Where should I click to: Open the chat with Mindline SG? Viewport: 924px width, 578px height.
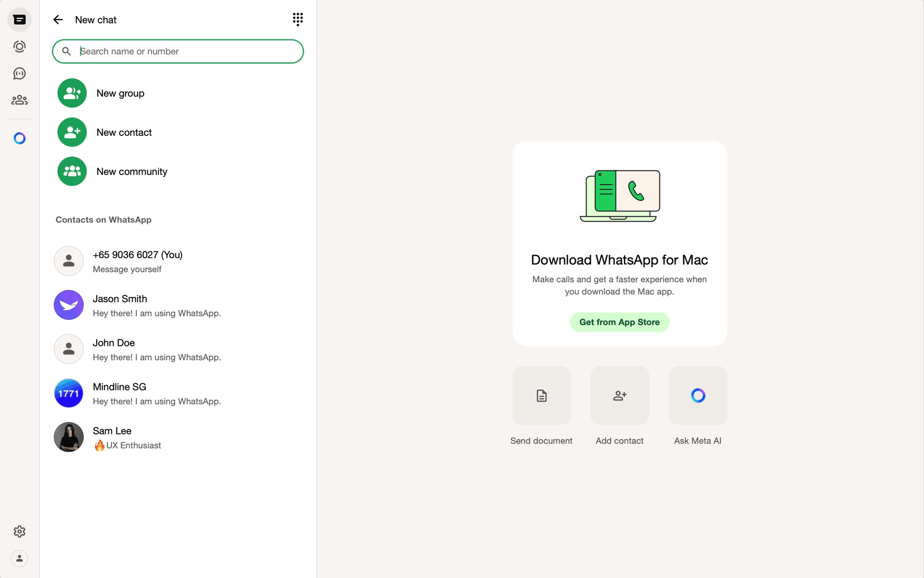point(178,394)
